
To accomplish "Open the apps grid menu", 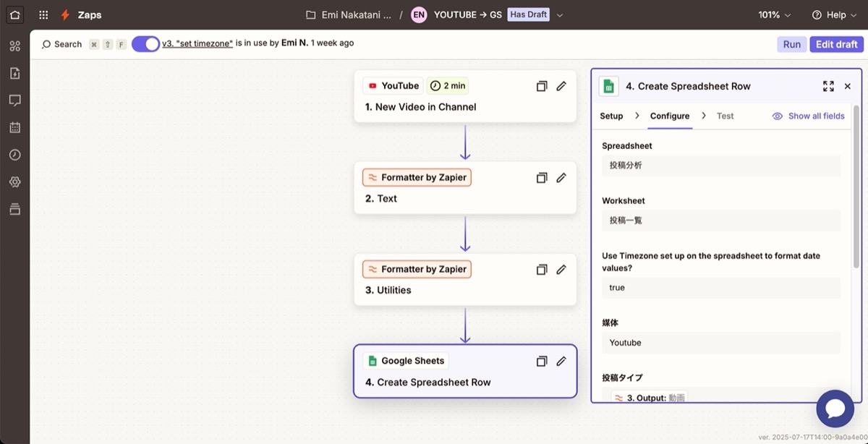I will coord(43,14).
